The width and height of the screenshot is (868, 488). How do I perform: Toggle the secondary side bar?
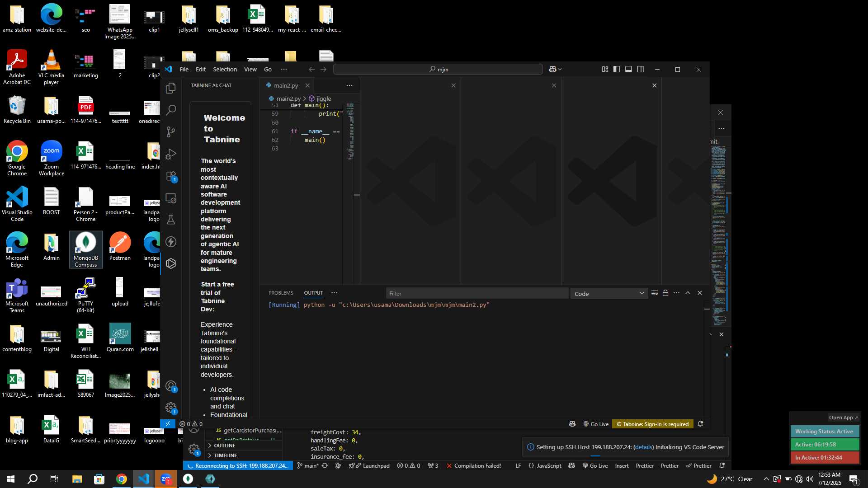coord(641,69)
